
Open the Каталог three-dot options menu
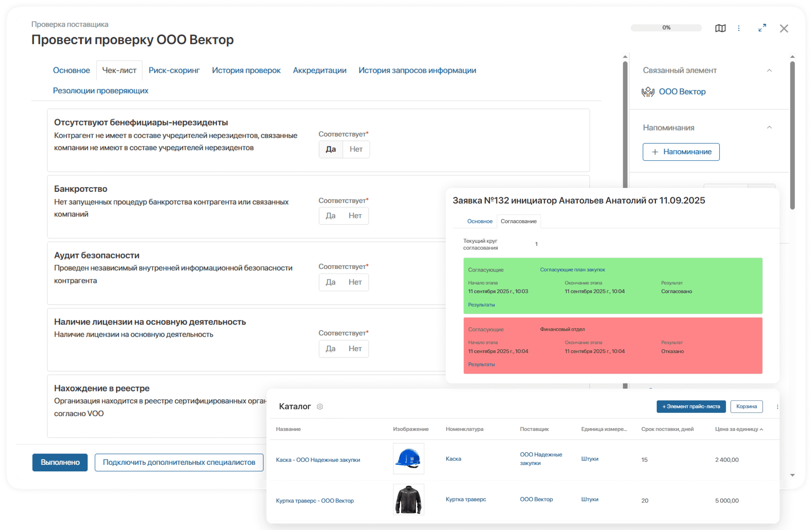[x=777, y=406]
